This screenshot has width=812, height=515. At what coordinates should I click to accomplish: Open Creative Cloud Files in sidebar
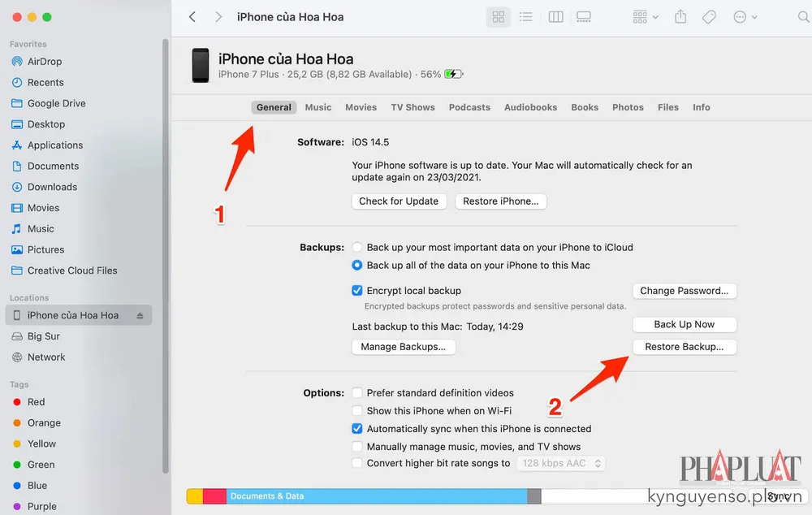(71, 270)
